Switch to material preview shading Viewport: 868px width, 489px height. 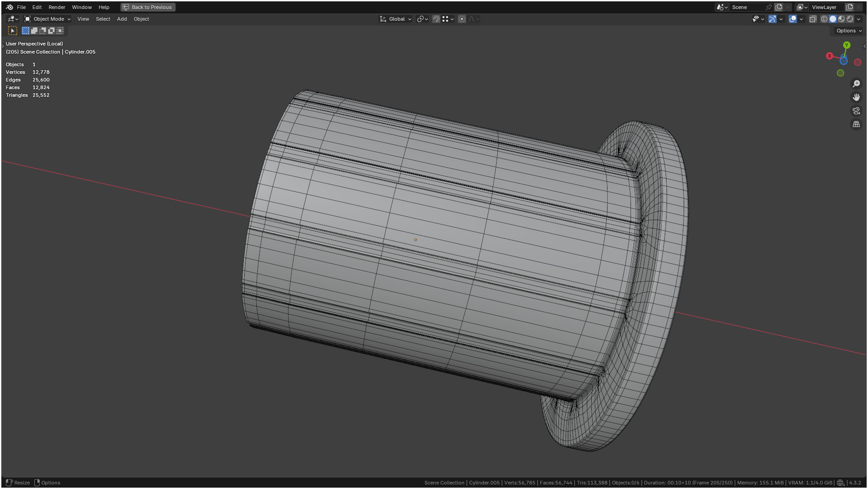[x=841, y=19]
